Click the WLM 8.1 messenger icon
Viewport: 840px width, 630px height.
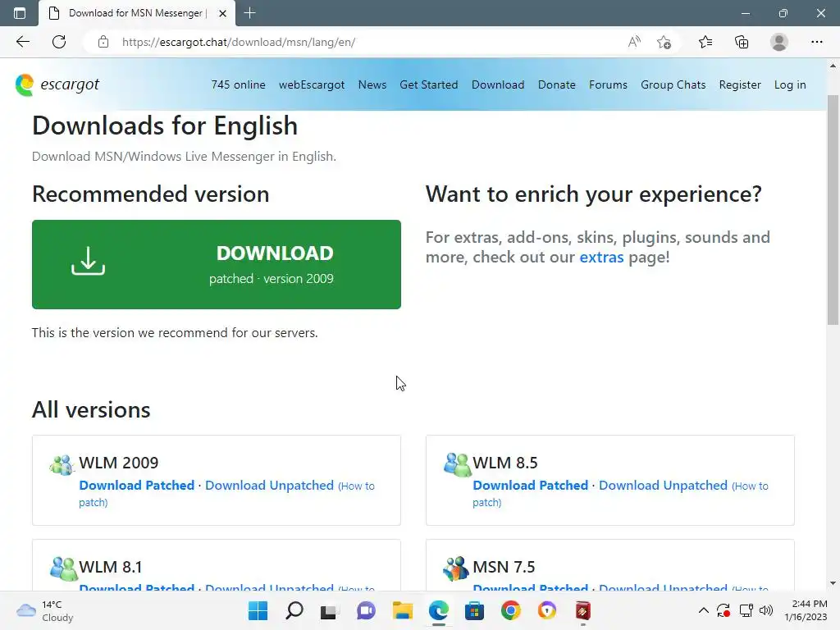(x=63, y=568)
